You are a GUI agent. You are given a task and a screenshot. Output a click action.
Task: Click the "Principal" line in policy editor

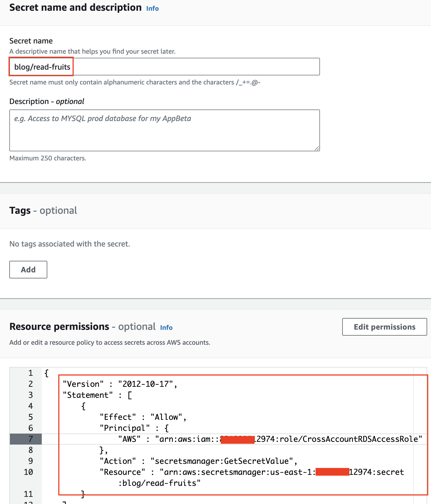pyautogui.click(x=134, y=428)
